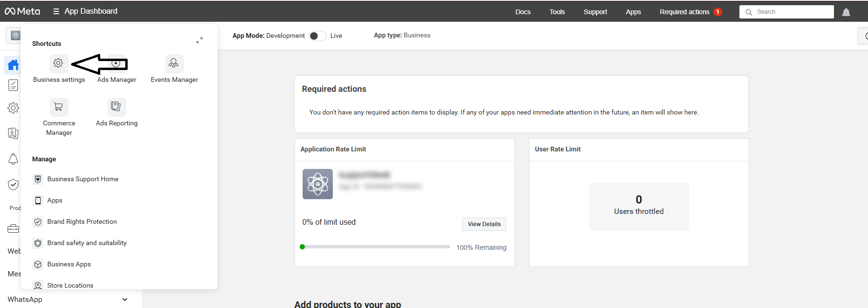Click the red Required actions count badge
The width and height of the screenshot is (868, 308).
point(718,12)
